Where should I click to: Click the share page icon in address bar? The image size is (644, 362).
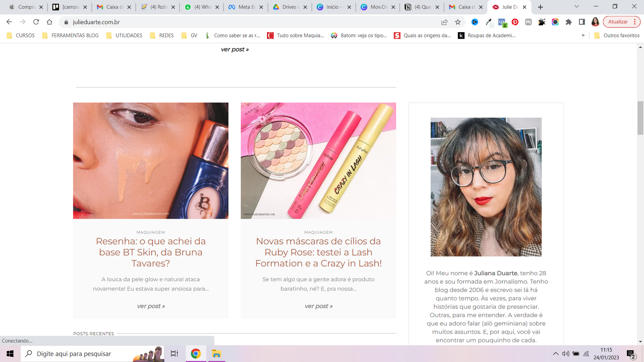[x=444, y=22]
